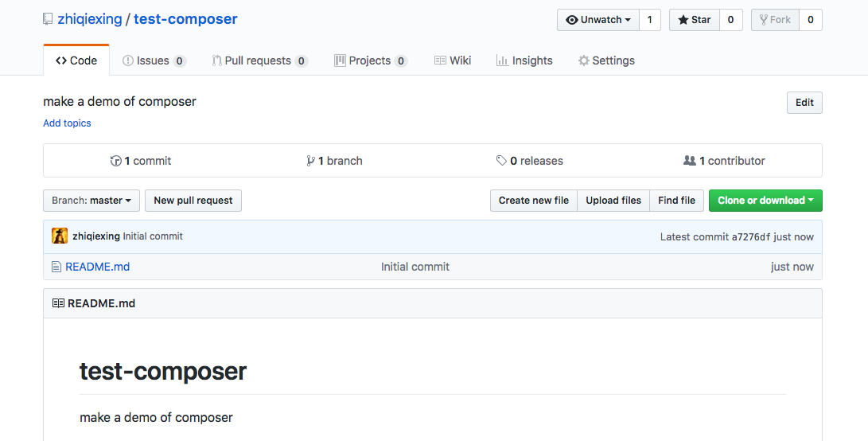This screenshot has width=868, height=441.
Task: Click the branch icon next to 1 branch
Action: pos(310,161)
